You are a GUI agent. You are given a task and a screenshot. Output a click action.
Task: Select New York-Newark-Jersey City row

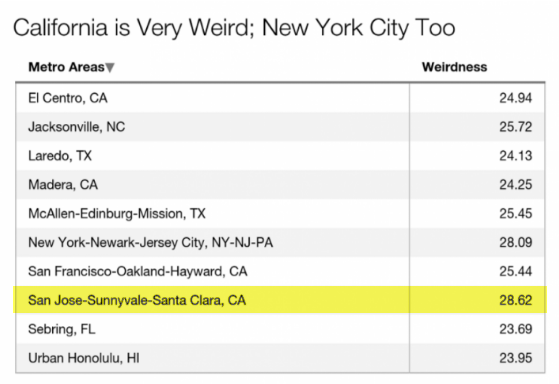280,242
